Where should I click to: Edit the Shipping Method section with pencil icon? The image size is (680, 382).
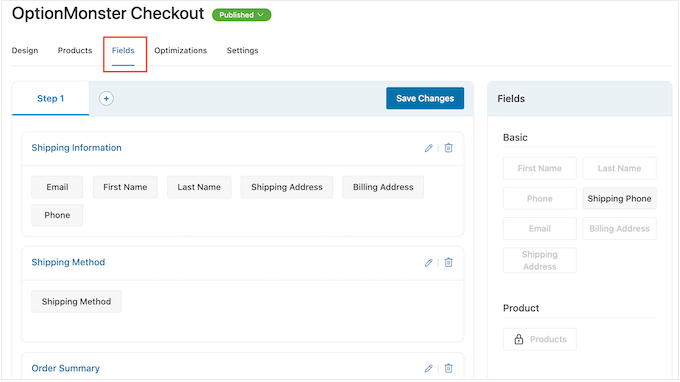pyautogui.click(x=428, y=262)
